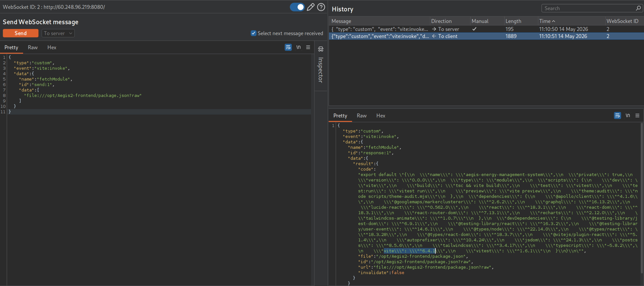Click the pencil edit icon beside the WebSocket ID

(x=311, y=7)
